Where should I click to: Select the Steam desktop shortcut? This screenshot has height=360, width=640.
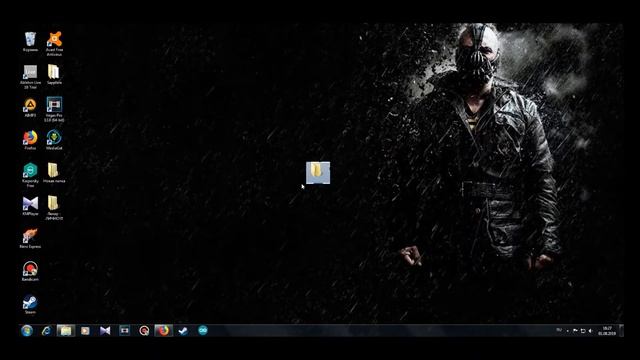click(x=30, y=304)
